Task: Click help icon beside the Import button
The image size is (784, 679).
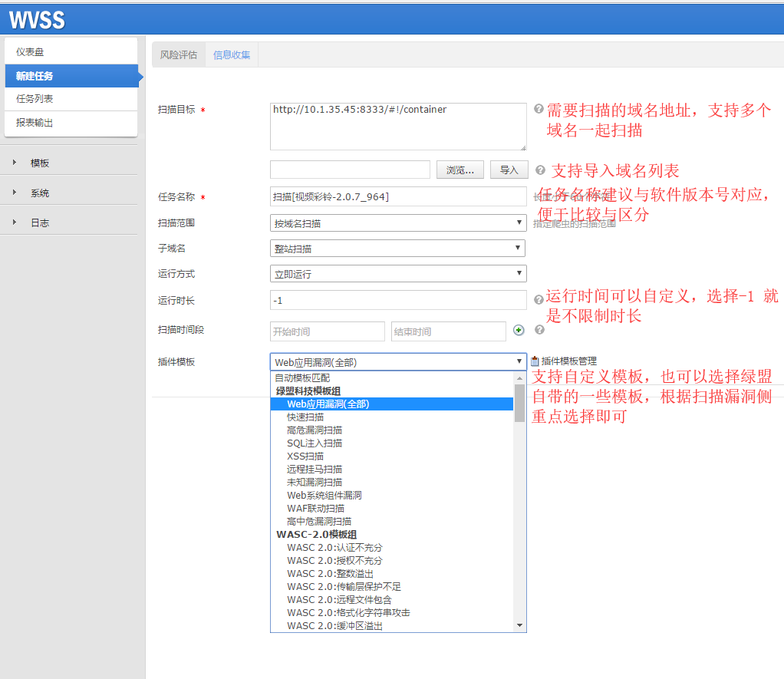Action: tap(540, 170)
